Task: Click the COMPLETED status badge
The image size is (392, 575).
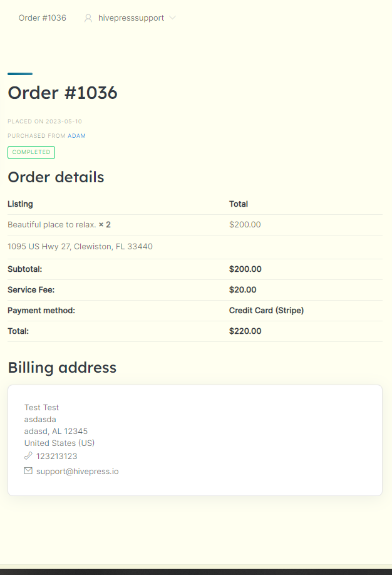Action: (31, 152)
